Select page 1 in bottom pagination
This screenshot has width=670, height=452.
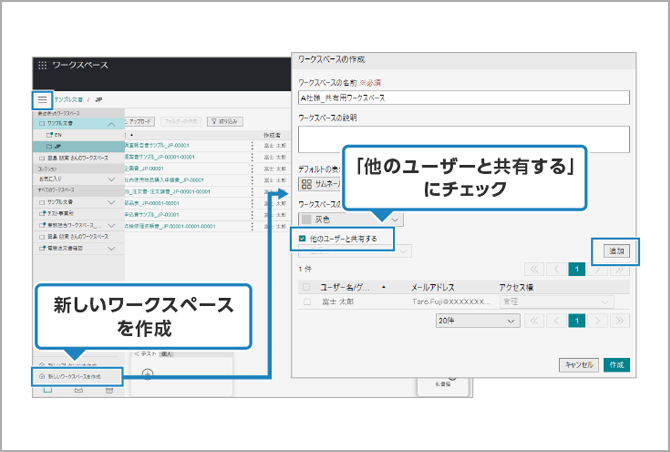[x=577, y=320]
